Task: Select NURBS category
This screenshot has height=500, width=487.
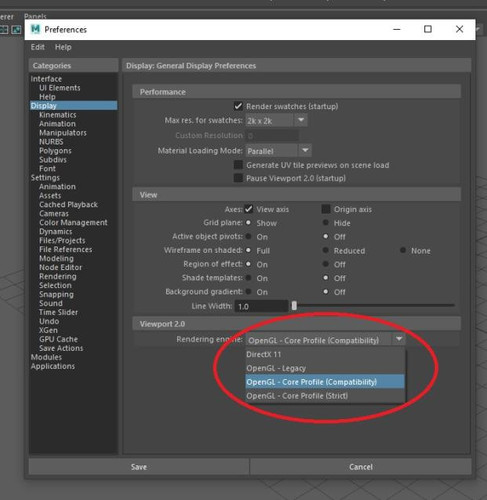Action: pos(51,142)
